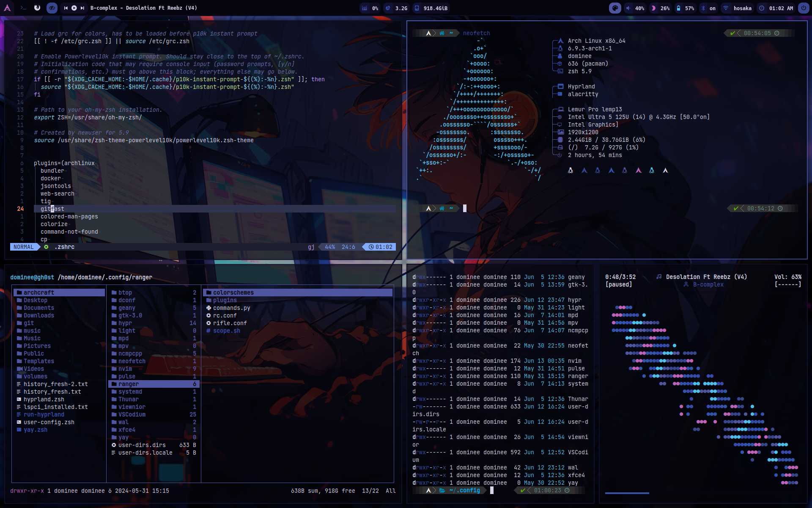Skip to the next track
Image resolution: width=812 pixels, height=508 pixels.
82,8
